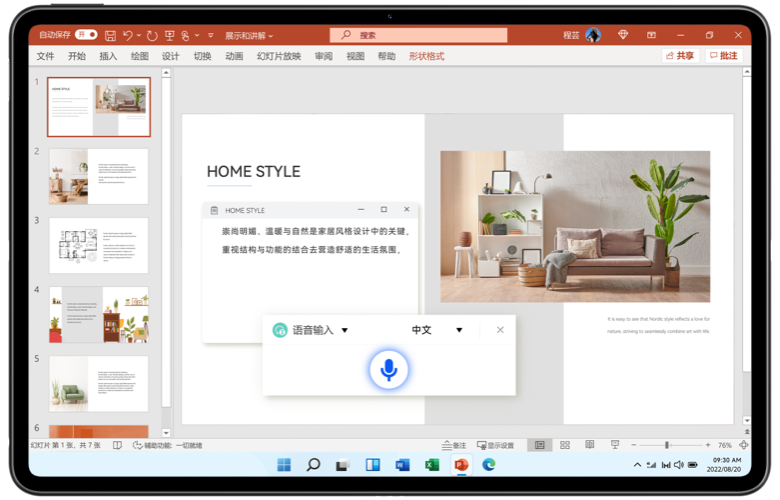
Task: Click zoom in plus button
Action: pos(707,445)
